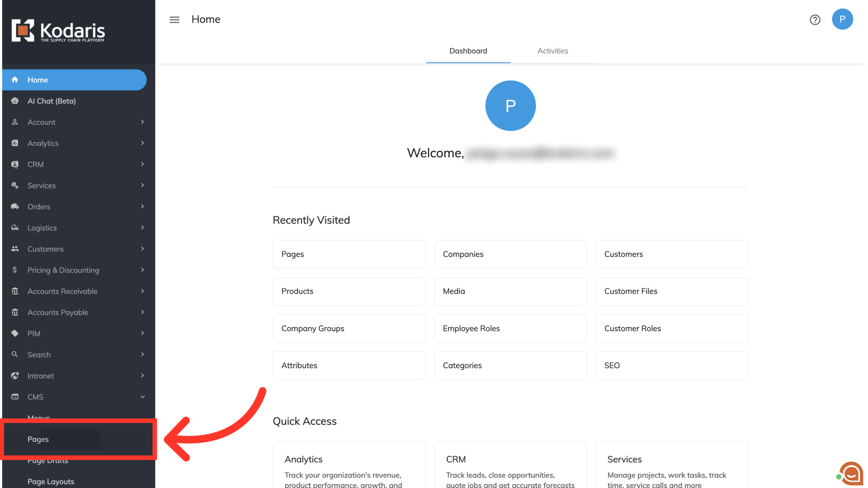Expand the Customers sidebar chevron
The image size is (868, 488).
142,249
